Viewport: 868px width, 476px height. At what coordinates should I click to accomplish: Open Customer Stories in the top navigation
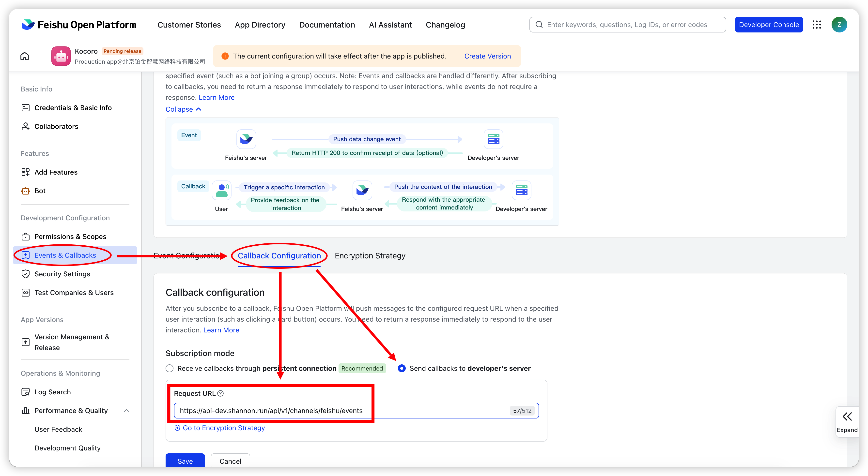[189, 25]
